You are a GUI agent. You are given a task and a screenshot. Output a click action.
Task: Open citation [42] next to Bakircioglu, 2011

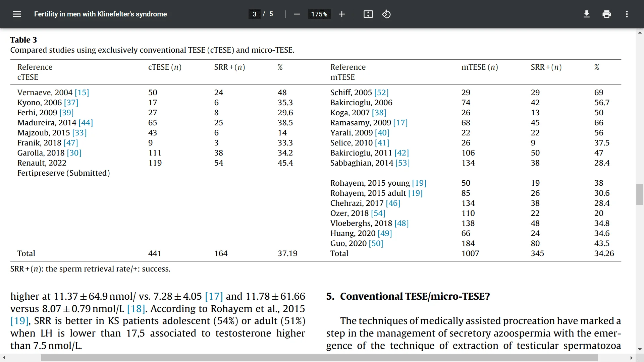pyautogui.click(x=402, y=153)
